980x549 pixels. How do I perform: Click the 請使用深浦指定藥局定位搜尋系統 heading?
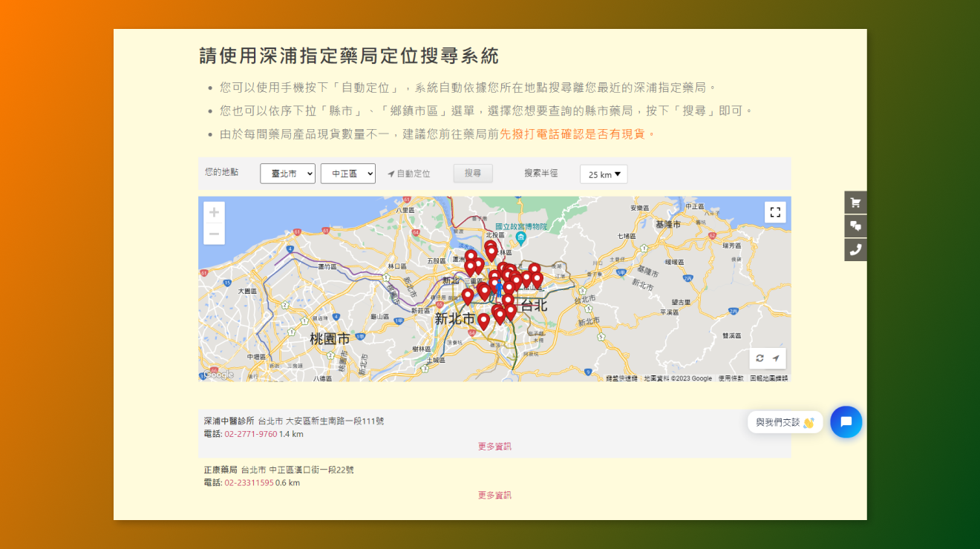point(349,56)
